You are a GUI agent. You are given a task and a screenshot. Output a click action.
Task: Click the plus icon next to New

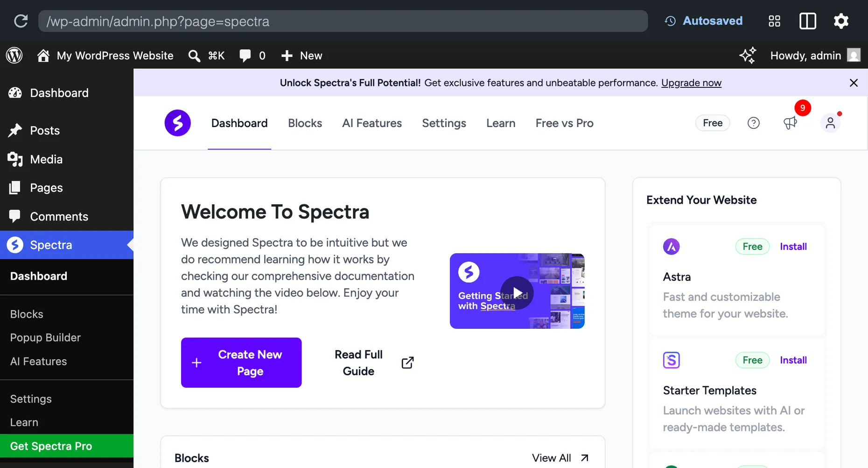(x=287, y=56)
